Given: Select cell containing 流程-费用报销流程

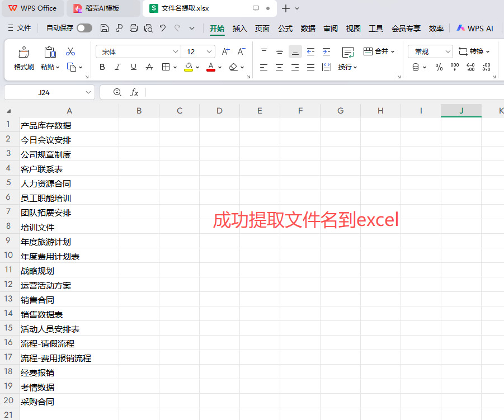Looking at the screenshot, I should coord(69,358).
